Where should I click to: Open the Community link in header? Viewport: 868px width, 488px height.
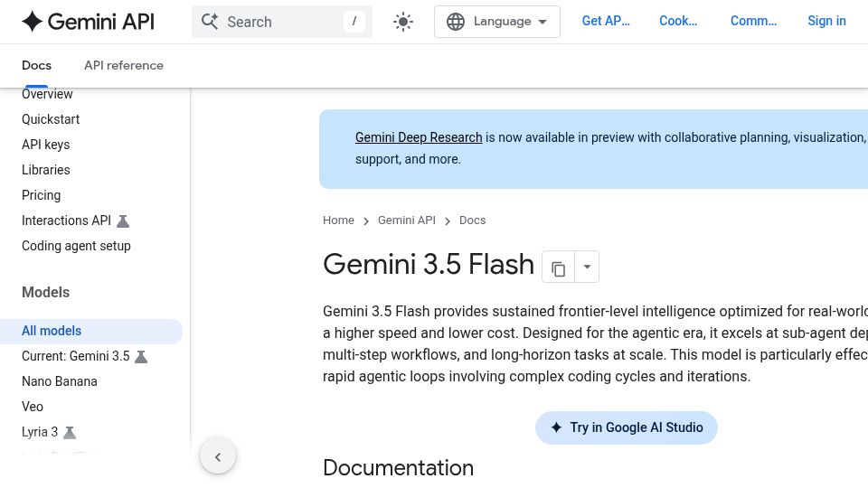click(753, 21)
